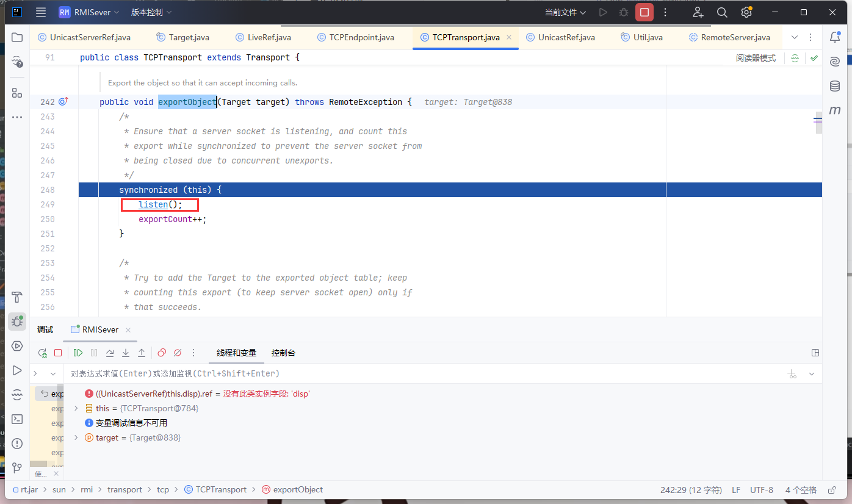Screen dimensions: 852x504
Task: Switch to the 控制台 console tab
Action: [x=283, y=353]
